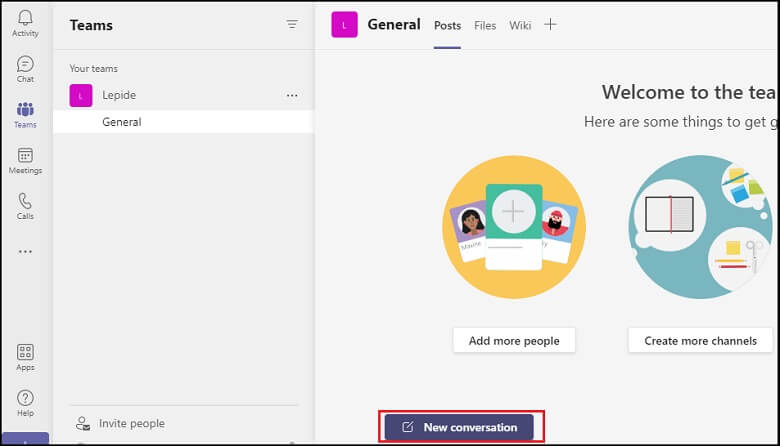Image resolution: width=780 pixels, height=446 pixels.
Task: Click the General channel avatar in header
Action: [x=344, y=25]
